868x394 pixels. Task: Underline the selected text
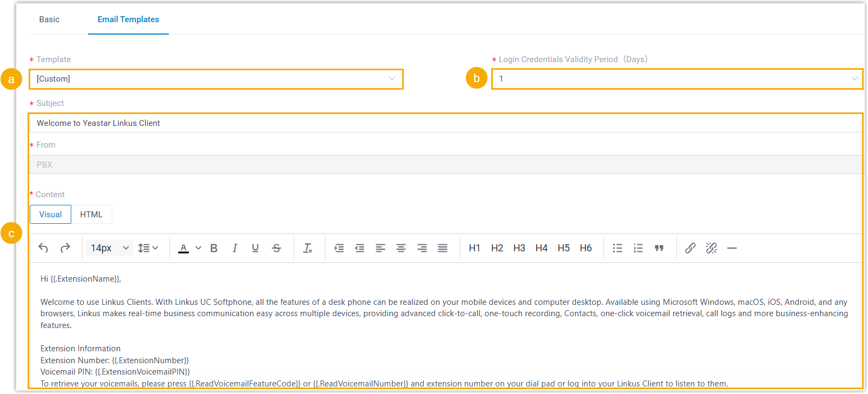[x=255, y=248]
